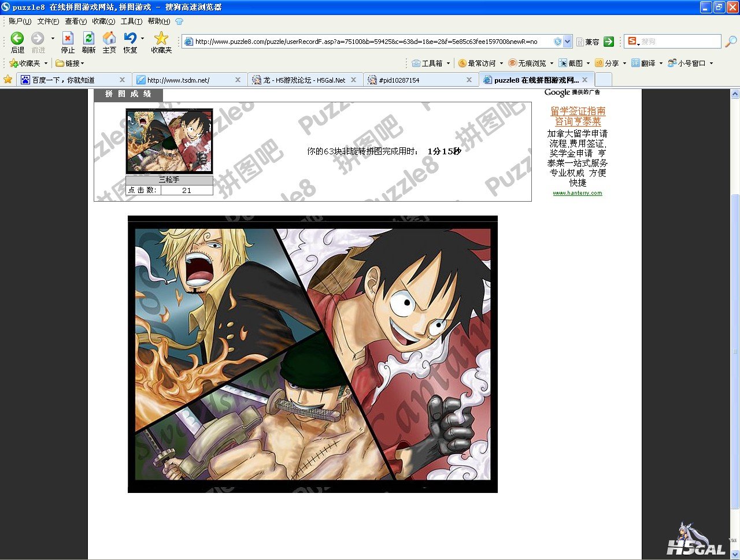Image resolution: width=740 pixels, height=560 pixels.
Task: Reload the page using 刷新
Action: coord(88,42)
